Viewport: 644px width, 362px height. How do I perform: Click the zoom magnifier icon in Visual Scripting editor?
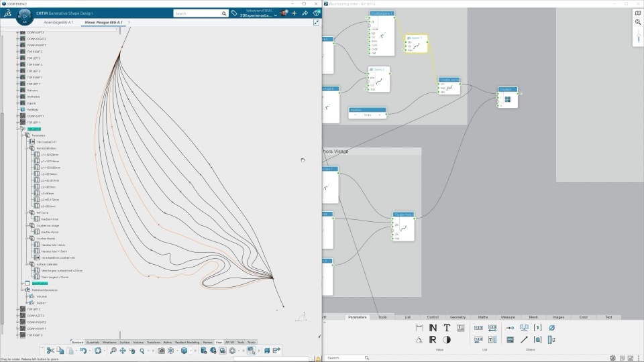coord(638,22)
